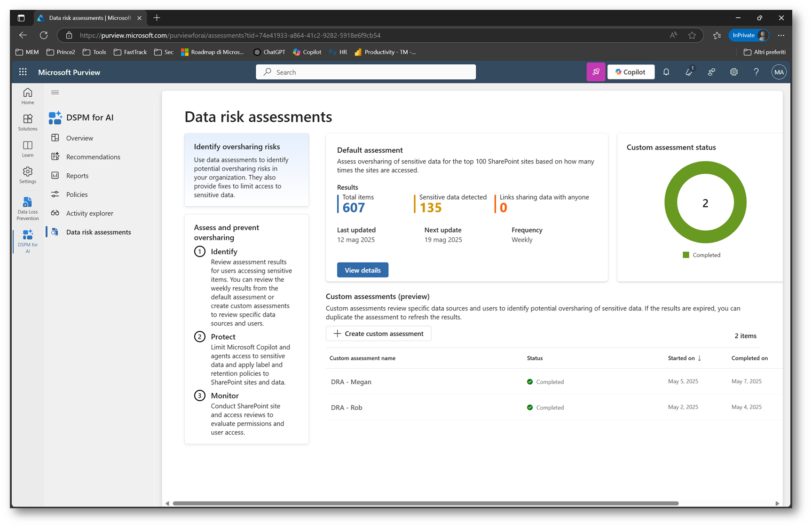Open Recommendations in DSPM menu
This screenshot has height=528, width=812.
(x=93, y=157)
